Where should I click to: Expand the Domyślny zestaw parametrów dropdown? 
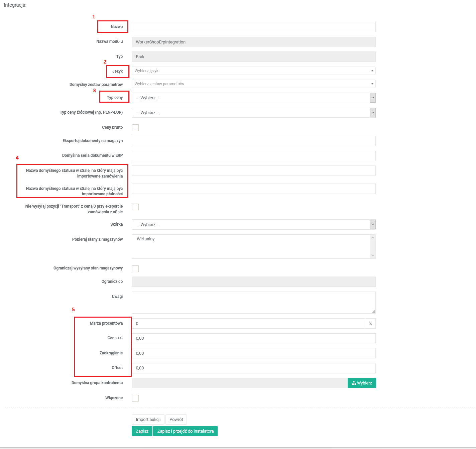click(x=253, y=84)
